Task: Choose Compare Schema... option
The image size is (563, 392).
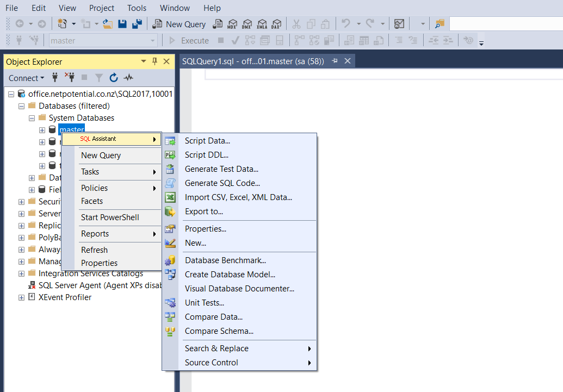Action: pyautogui.click(x=239, y=331)
